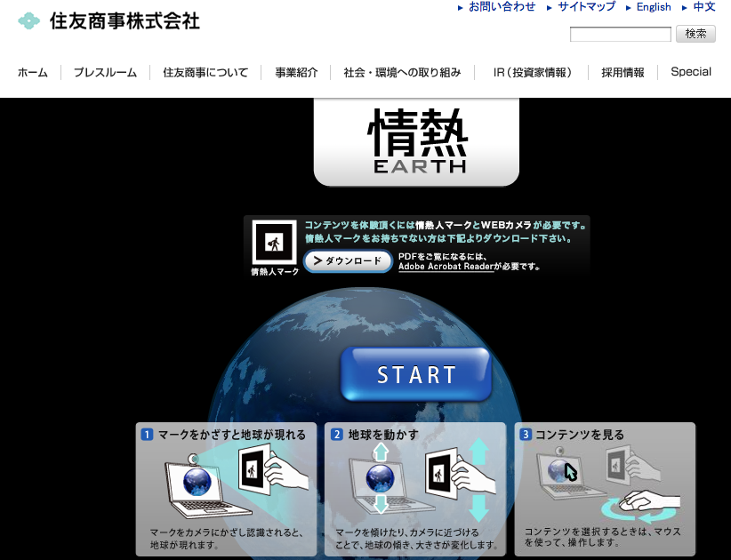The width and height of the screenshot is (731, 560).
Task: Switch site language to 中文
Action: click(704, 7)
